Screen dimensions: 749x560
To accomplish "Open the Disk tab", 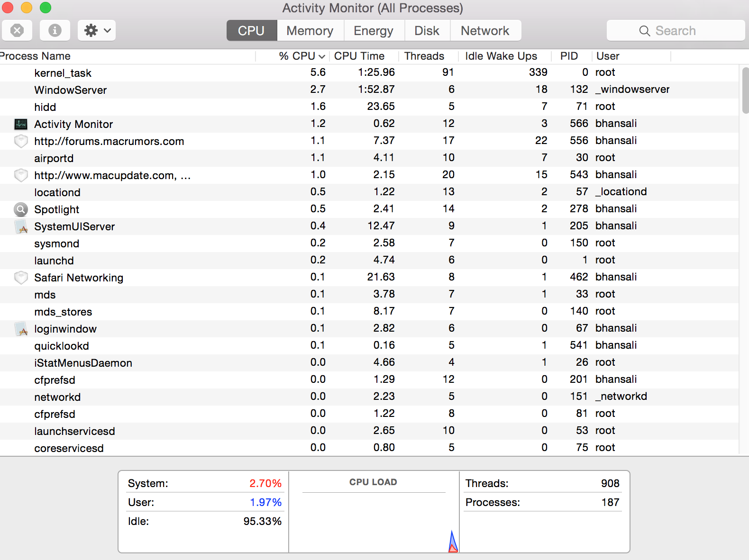I will (427, 30).
